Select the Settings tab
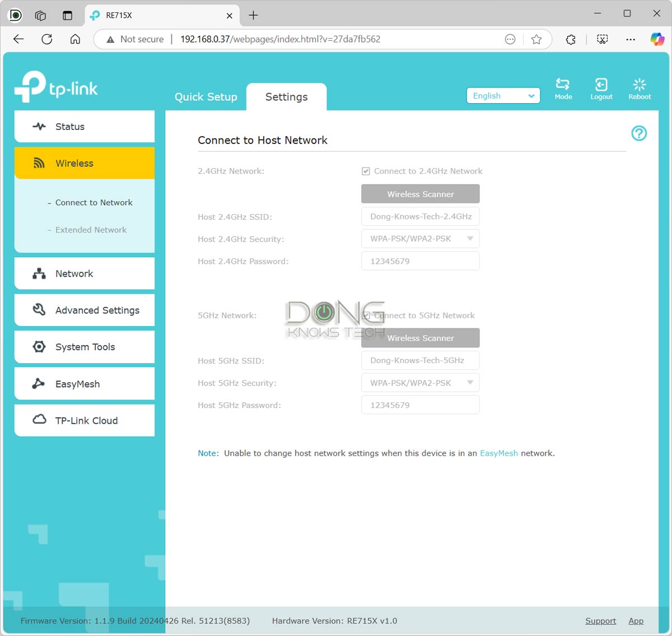Viewport: 672px width, 636px height. coord(286,96)
